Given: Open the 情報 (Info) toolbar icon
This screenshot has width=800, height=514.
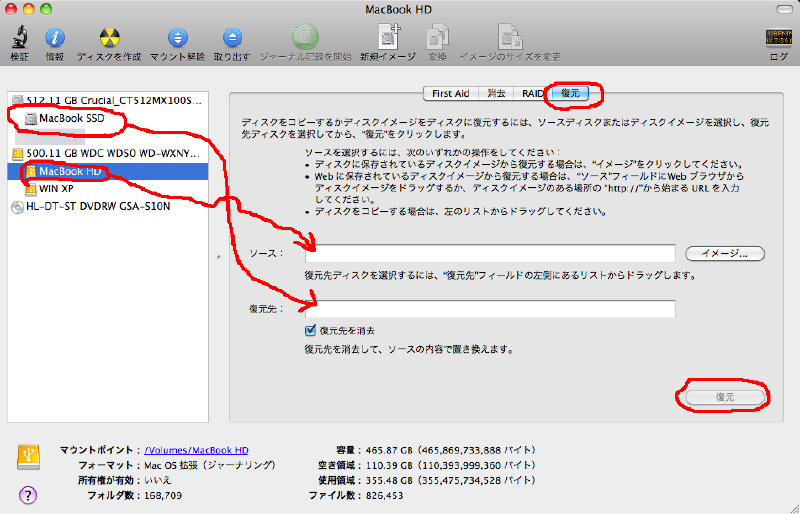Looking at the screenshot, I should (x=55, y=38).
